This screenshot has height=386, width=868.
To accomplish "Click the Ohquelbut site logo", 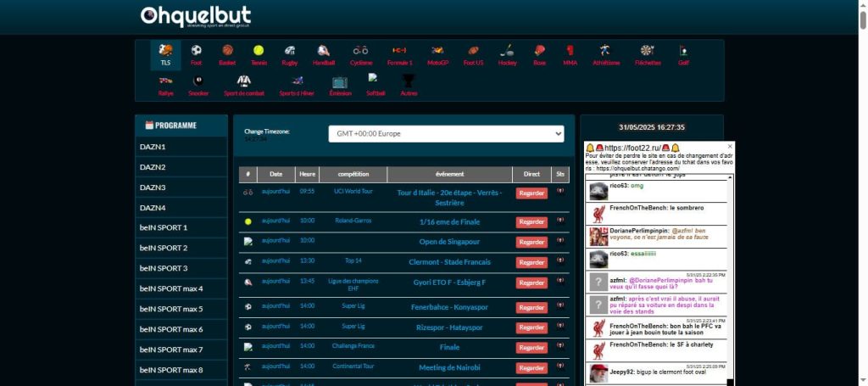I will [196, 17].
